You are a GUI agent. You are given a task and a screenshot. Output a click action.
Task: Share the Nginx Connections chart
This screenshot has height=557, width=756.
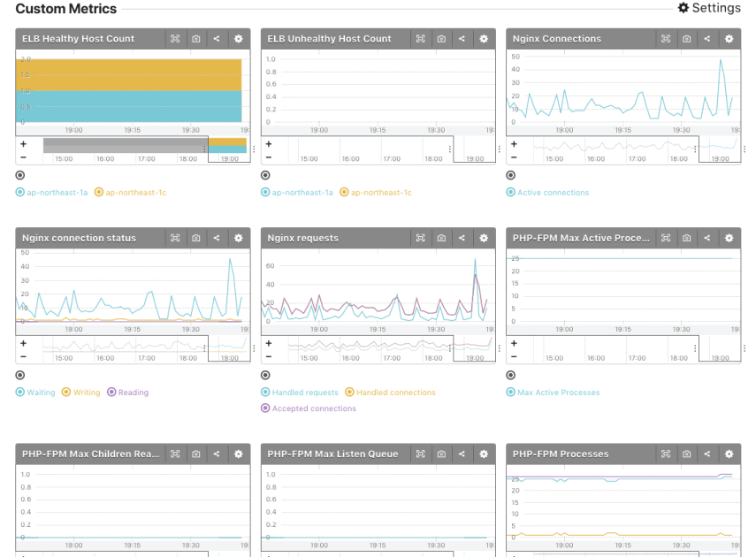(x=707, y=39)
